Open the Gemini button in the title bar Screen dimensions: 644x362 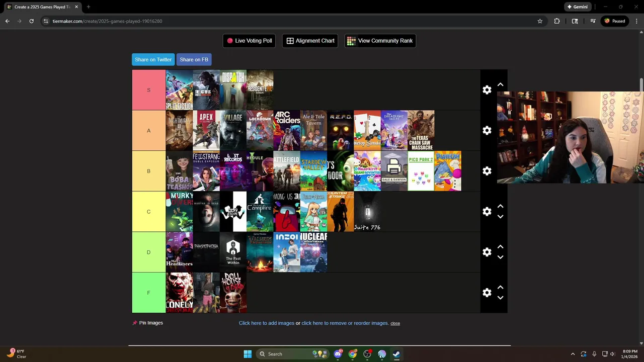(577, 7)
